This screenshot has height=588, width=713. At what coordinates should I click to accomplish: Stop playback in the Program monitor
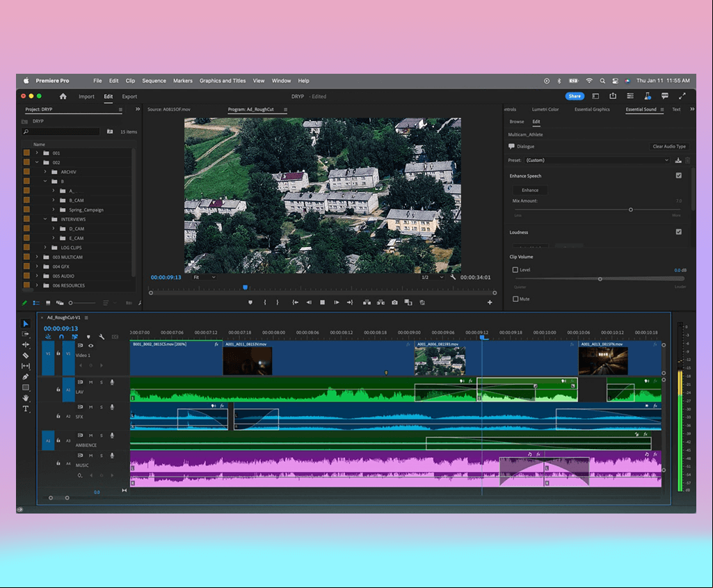(x=322, y=303)
